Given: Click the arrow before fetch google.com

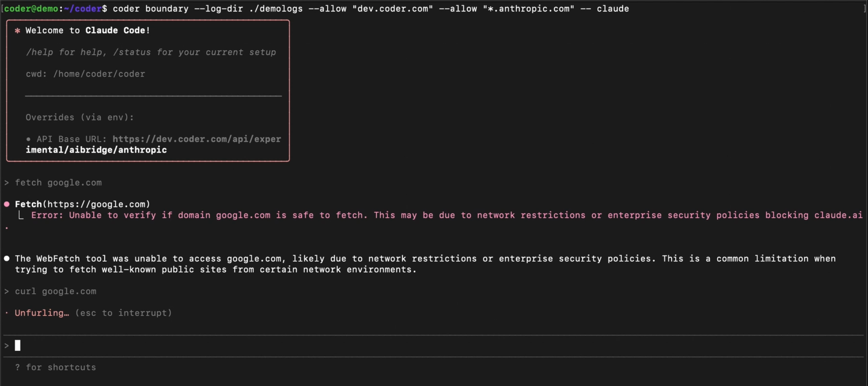Looking at the screenshot, I should pos(6,182).
